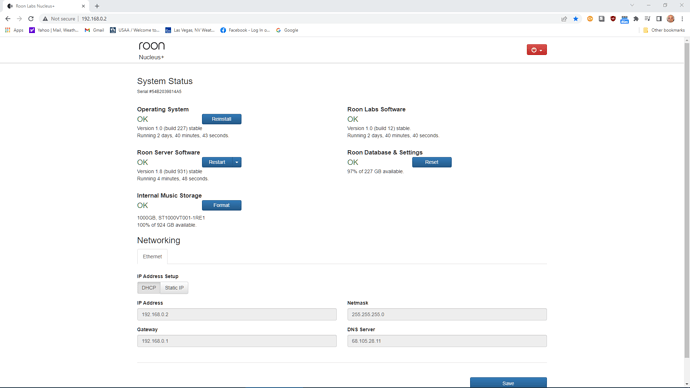The height and width of the screenshot is (388, 690).
Task: Click the roon logo
Action: (152, 46)
